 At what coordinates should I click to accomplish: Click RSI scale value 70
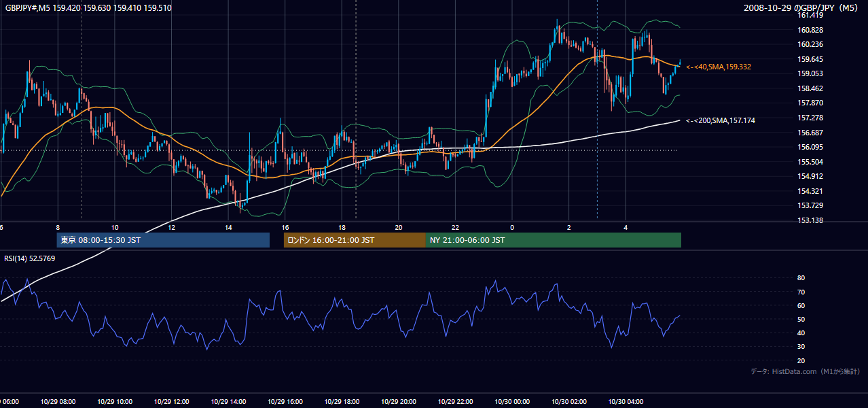(x=801, y=292)
